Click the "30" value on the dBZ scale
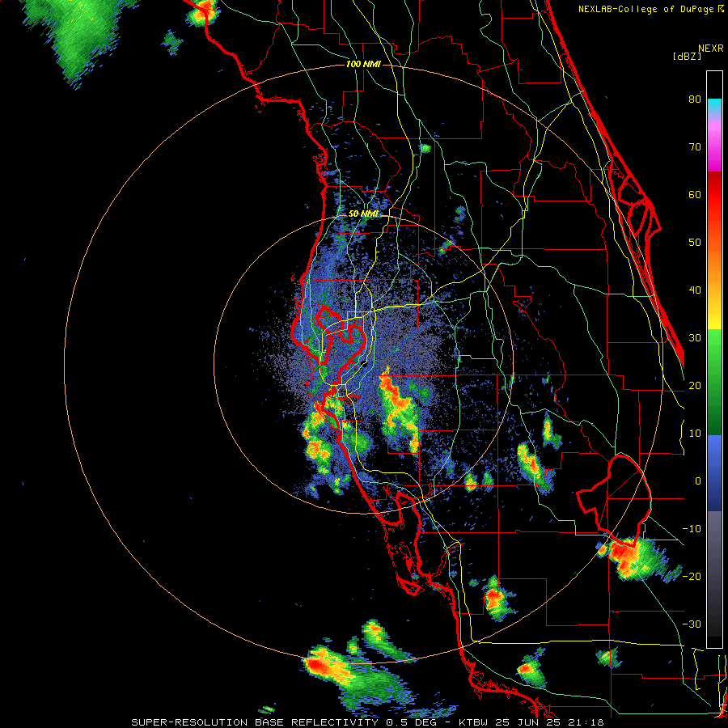Image resolution: width=728 pixels, height=728 pixels. pyautogui.click(x=695, y=338)
